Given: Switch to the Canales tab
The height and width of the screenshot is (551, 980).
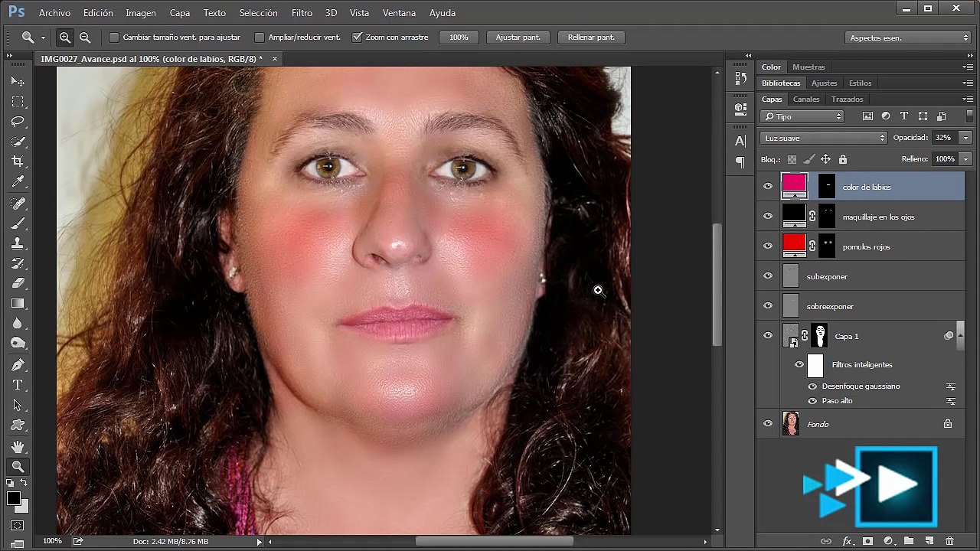Looking at the screenshot, I should (x=806, y=99).
